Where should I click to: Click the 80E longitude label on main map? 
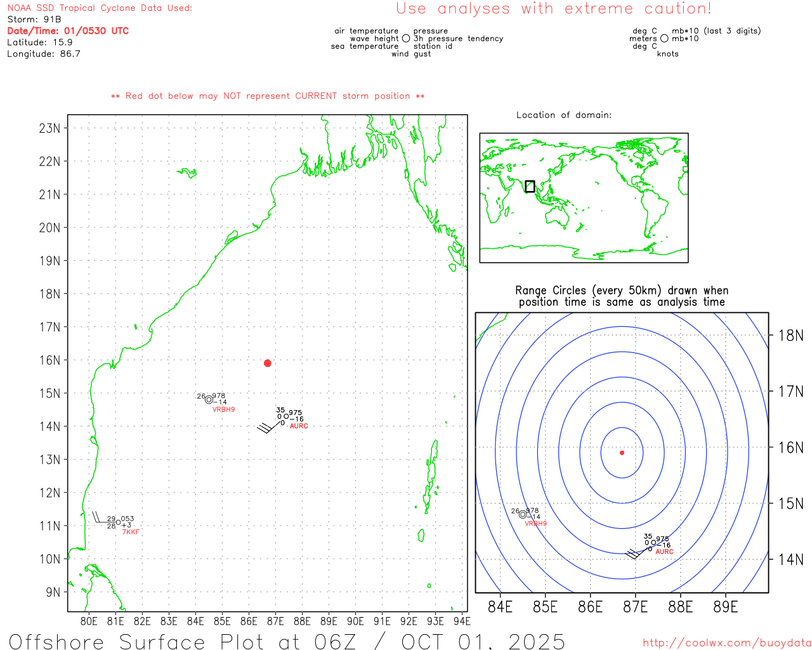(x=89, y=621)
